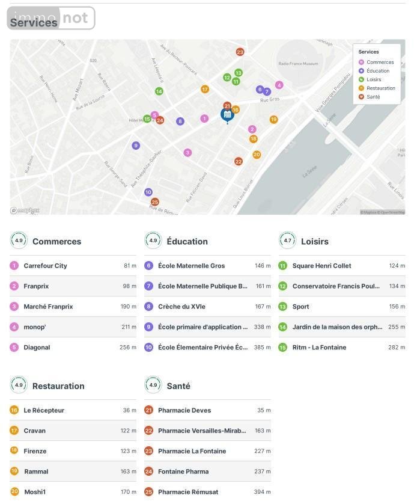
Task: Click the Mapbox logo on the map
Action: pos(25,211)
